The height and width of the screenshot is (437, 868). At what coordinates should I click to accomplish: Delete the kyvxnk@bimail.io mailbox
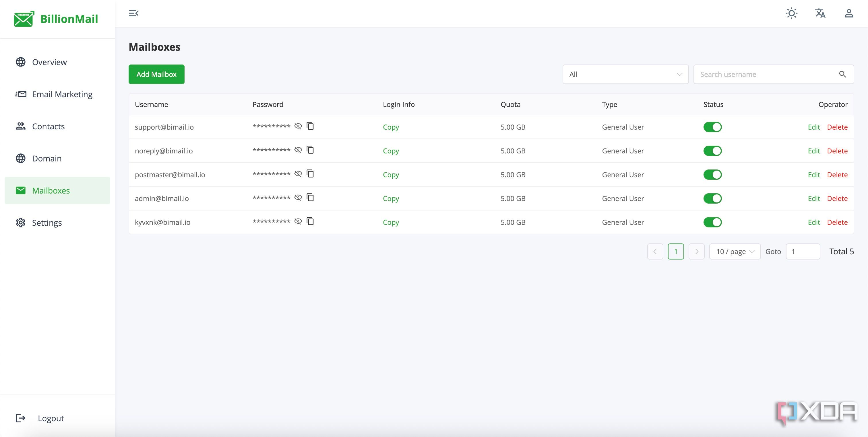[x=837, y=222]
